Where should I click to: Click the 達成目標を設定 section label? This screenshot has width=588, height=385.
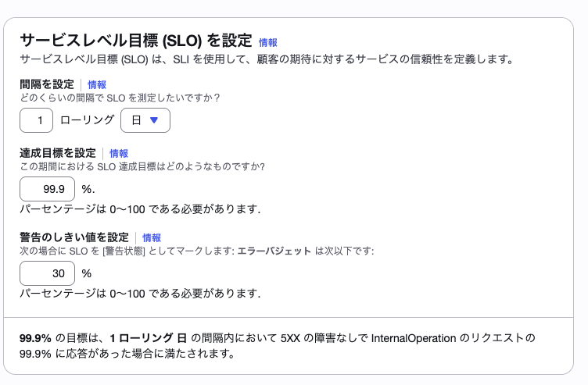[x=57, y=153]
